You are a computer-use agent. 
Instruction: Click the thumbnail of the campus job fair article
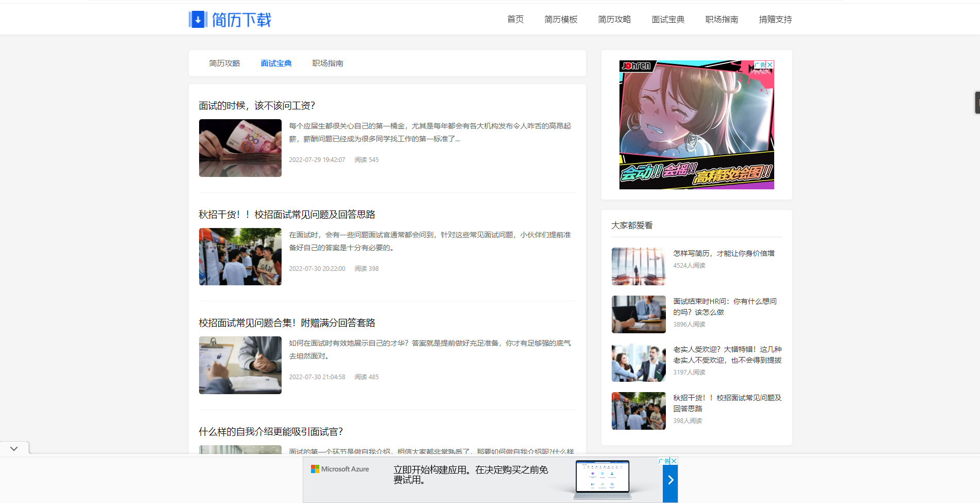click(240, 256)
